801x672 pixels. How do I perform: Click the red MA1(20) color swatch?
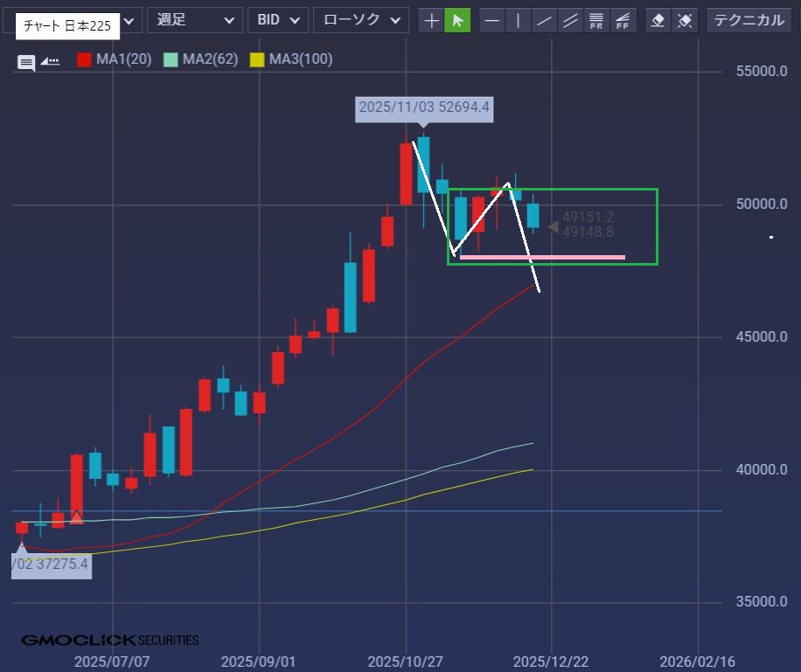pos(85,60)
